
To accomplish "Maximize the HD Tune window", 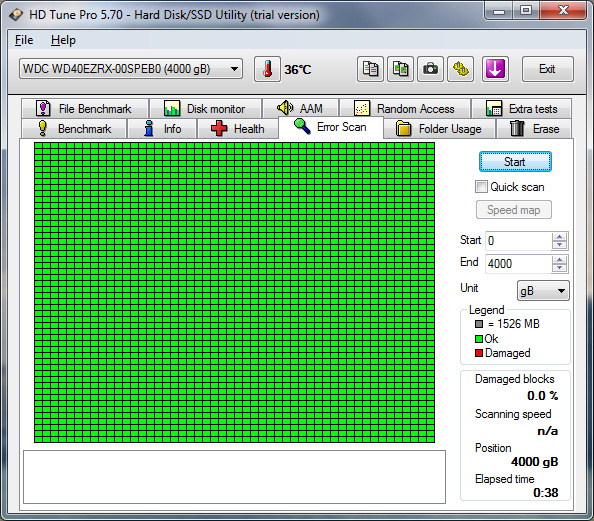I will [526, 11].
